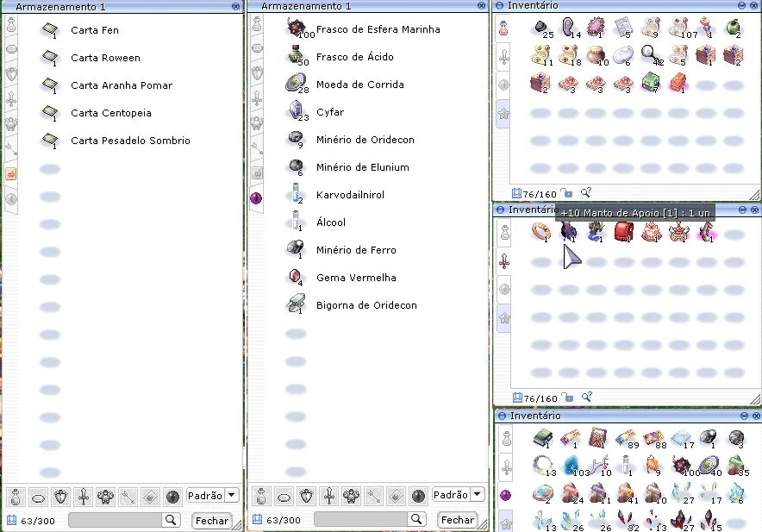Image resolution: width=762 pixels, height=532 pixels.
Task: Switch to sword equipment tab in crystals Inventário
Action: tap(506, 466)
